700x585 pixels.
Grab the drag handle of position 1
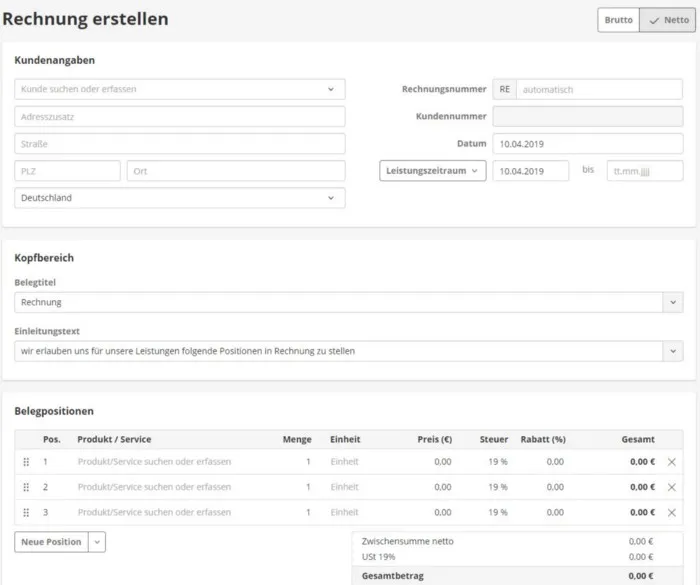pyautogui.click(x=26, y=462)
